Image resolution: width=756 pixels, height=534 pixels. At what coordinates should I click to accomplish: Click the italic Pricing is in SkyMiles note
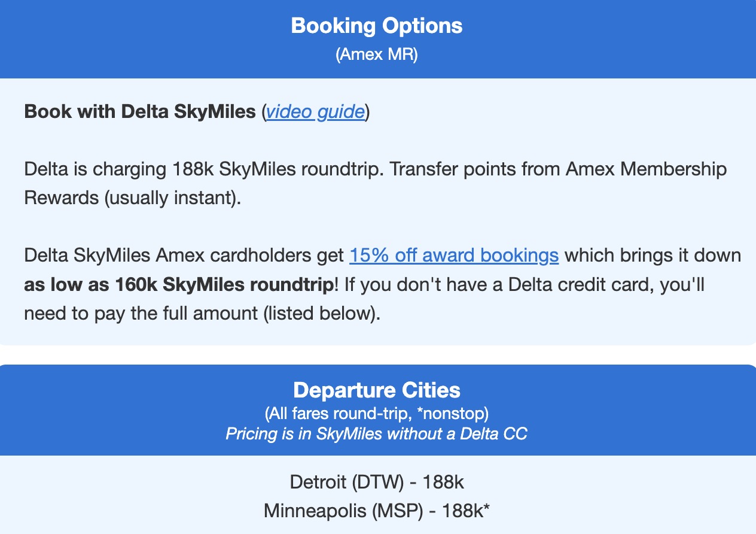pyautogui.click(x=377, y=434)
